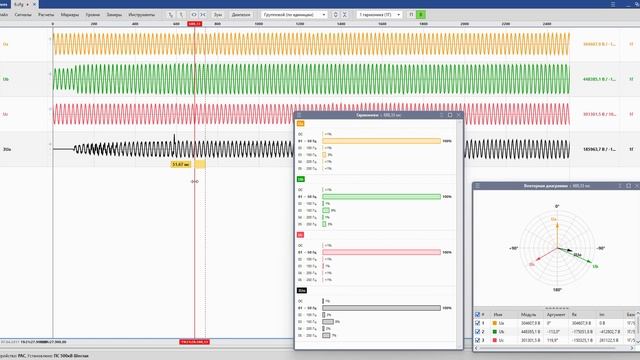Click the horizontal compress arrows icon
This screenshot has height=360, width=640.
pyautogui.click(x=203, y=15)
